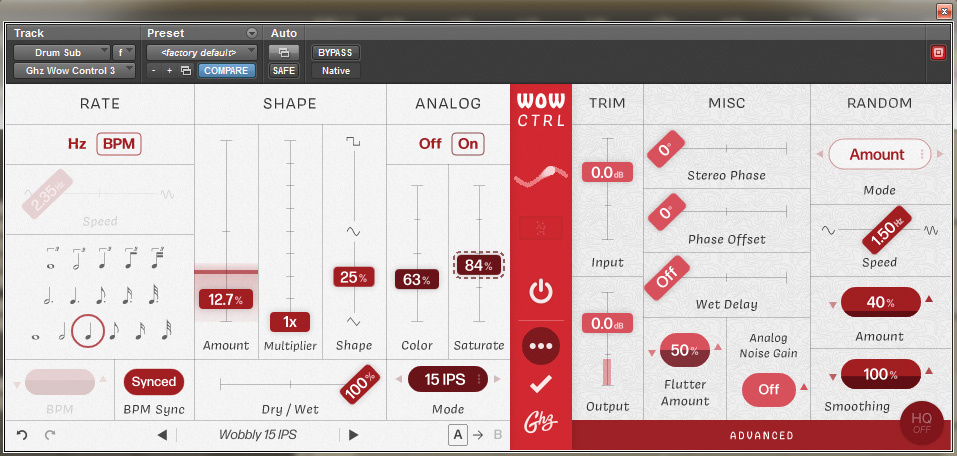Click the Ghz logo

click(x=541, y=422)
